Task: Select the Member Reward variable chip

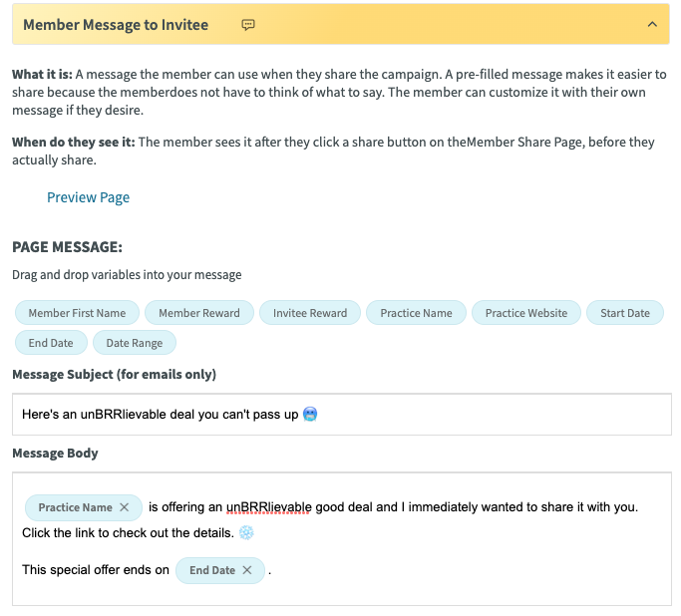Action: [x=198, y=313]
